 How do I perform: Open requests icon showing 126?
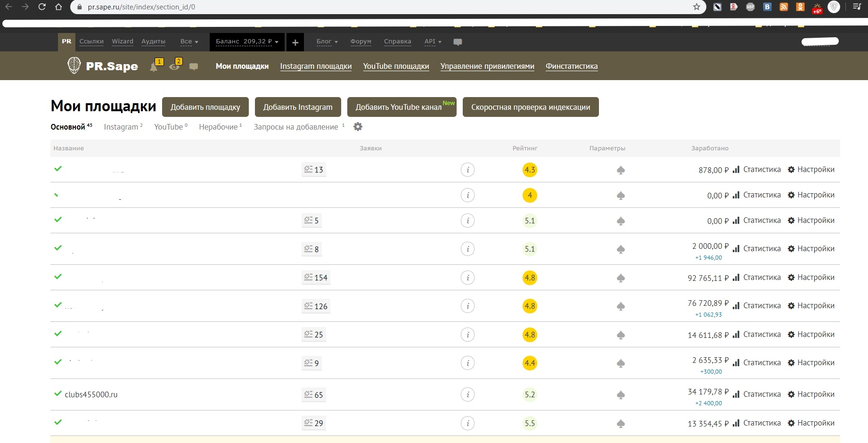[x=316, y=306]
